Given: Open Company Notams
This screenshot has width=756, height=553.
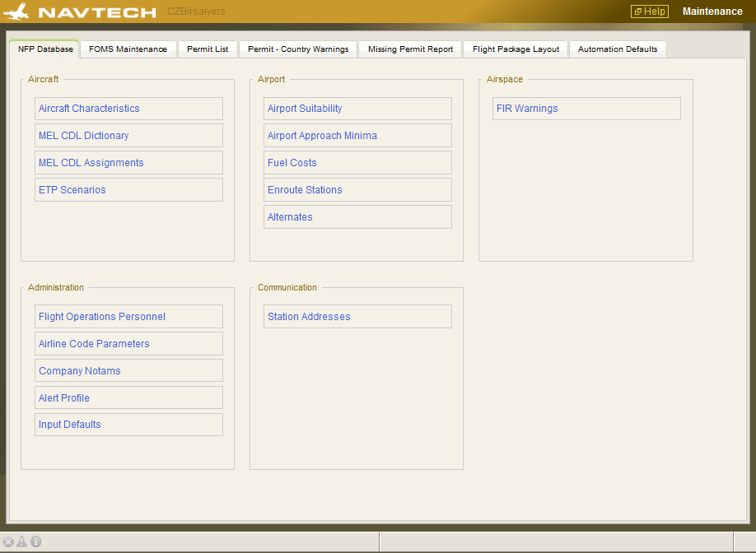Looking at the screenshot, I should coord(128,371).
